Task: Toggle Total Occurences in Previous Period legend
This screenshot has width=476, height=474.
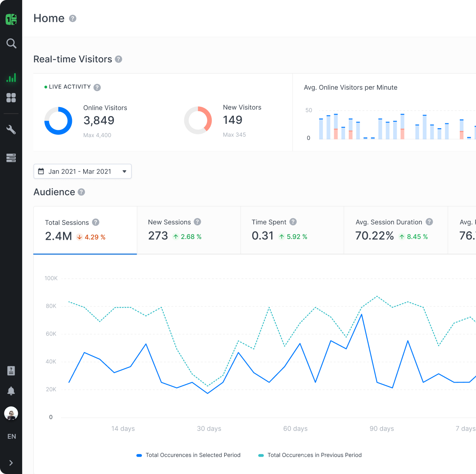Action: pyautogui.click(x=310, y=455)
